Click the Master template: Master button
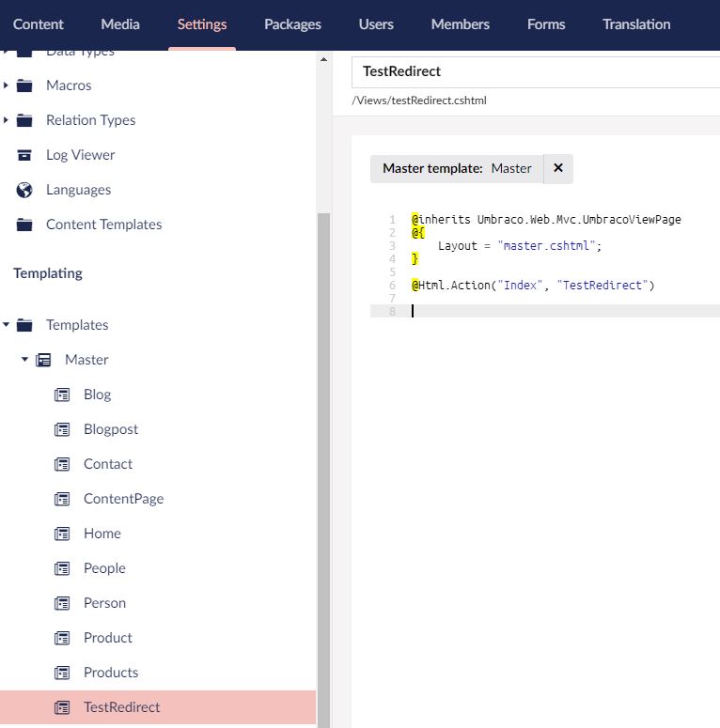Viewport: 720px width, 728px height. tap(457, 168)
